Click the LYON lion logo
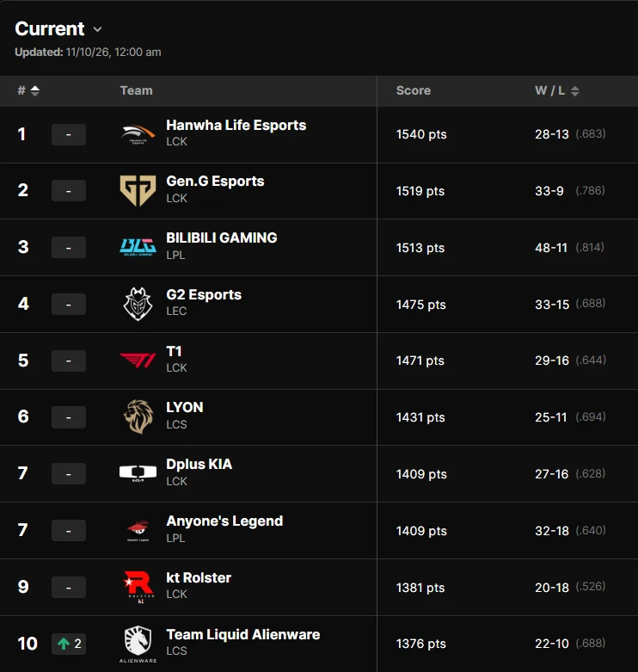The width and height of the screenshot is (638, 672). tap(138, 416)
